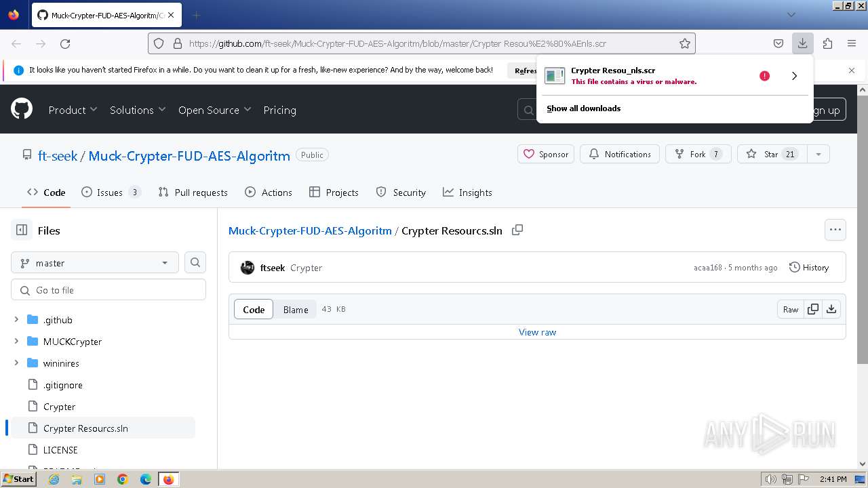Click the Sponsor button
Image resolution: width=868 pixels, height=488 pixels.
click(x=546, y=154)
